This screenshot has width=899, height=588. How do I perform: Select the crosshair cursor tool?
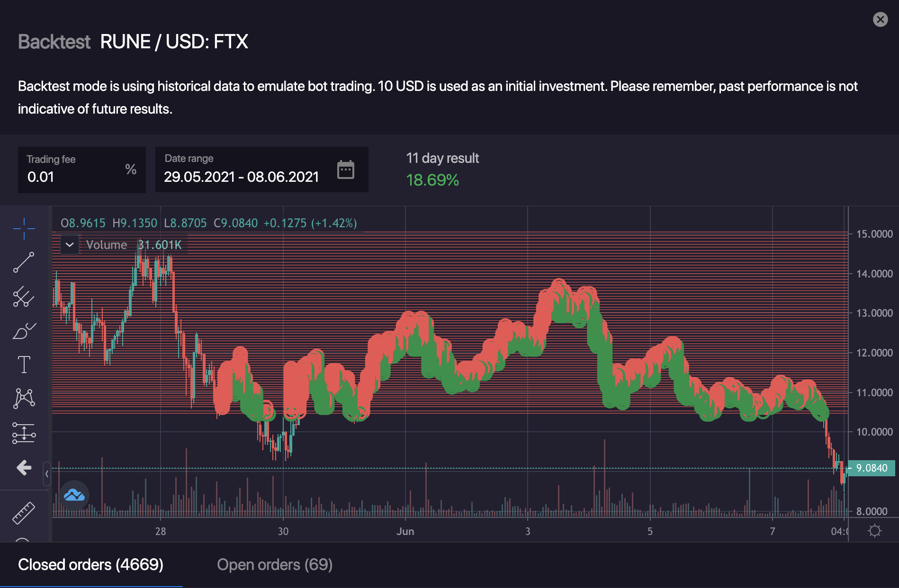(24, 229)
